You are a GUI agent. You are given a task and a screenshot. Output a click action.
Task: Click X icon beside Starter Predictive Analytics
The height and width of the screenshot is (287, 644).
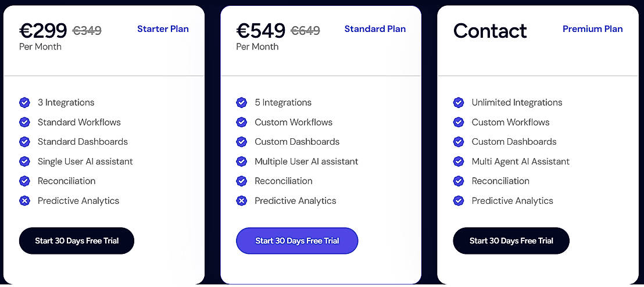click(x=24, y=201)
